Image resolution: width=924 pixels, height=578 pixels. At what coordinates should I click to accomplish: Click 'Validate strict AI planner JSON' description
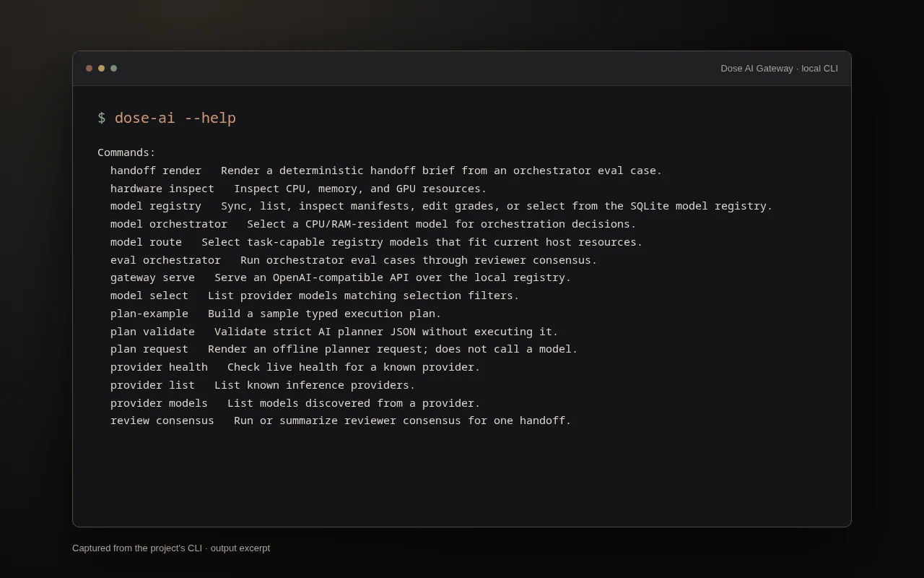click(386, 332)
